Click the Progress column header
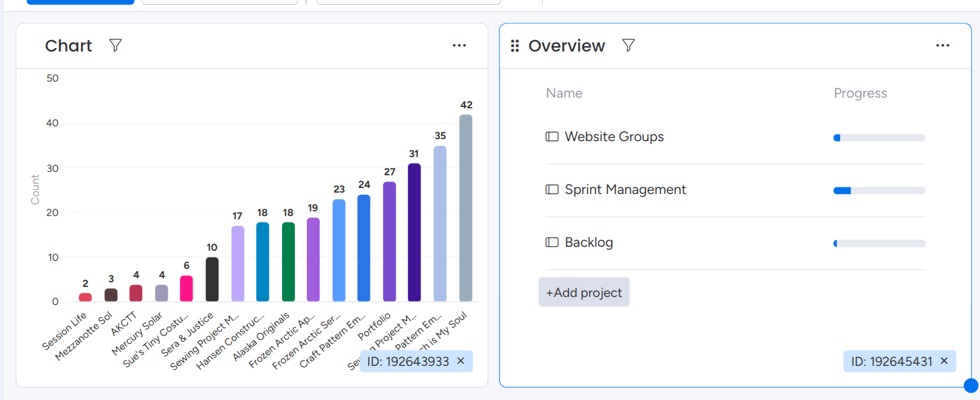Image resolution: width=980 pixels, height=400 pixels. [860, 93]
